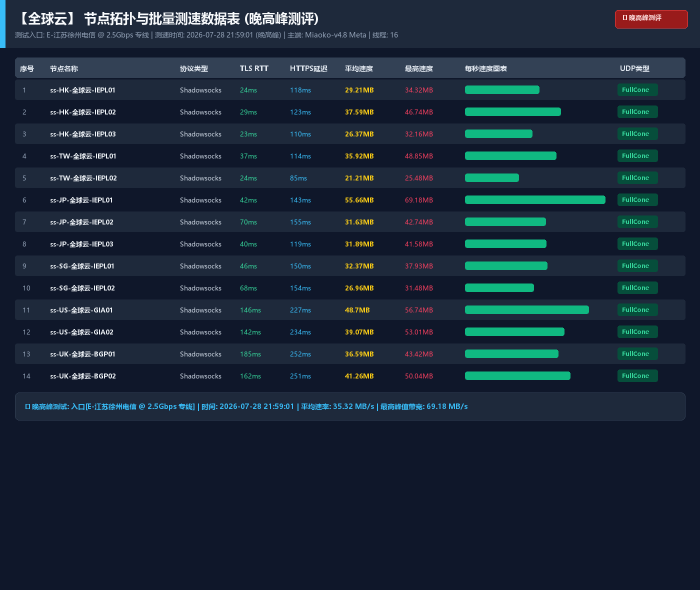Click the speed bar for ss-TW-全球云-IEPL02
The width and height of the screenshot is (700, 590).
pos(492,178)
